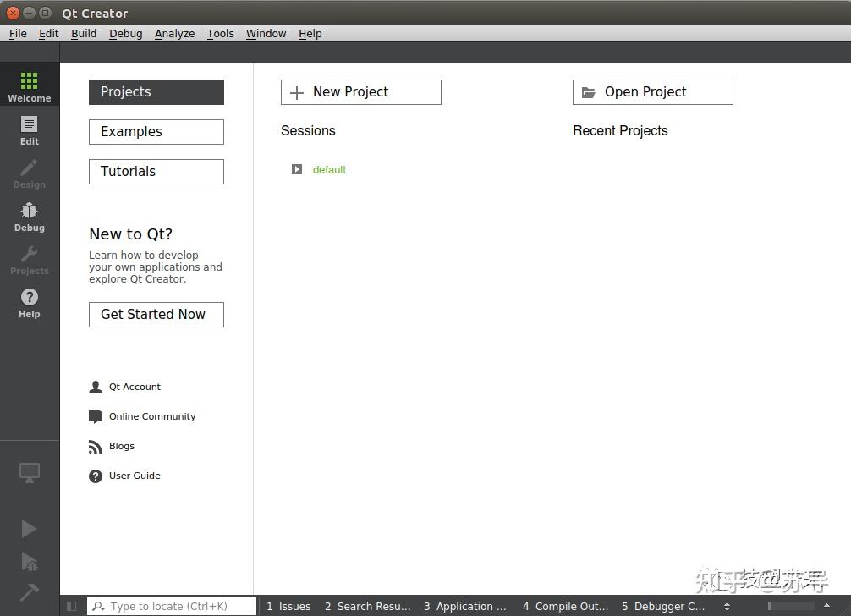This screenshot has width=851, height=616.
Task: Open the Help menu
Action: point(310,34)
